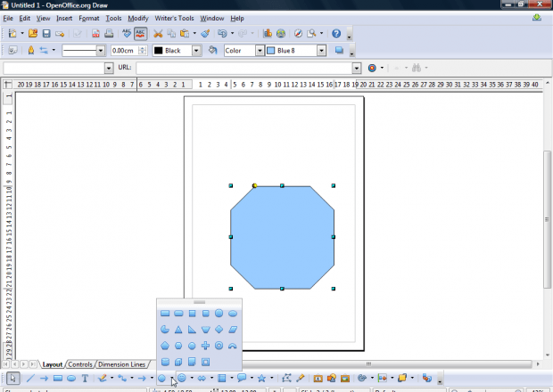Click the Text tool in drawing toolbar
Viewport: 553px width, 392px height.
click(85, 379)
